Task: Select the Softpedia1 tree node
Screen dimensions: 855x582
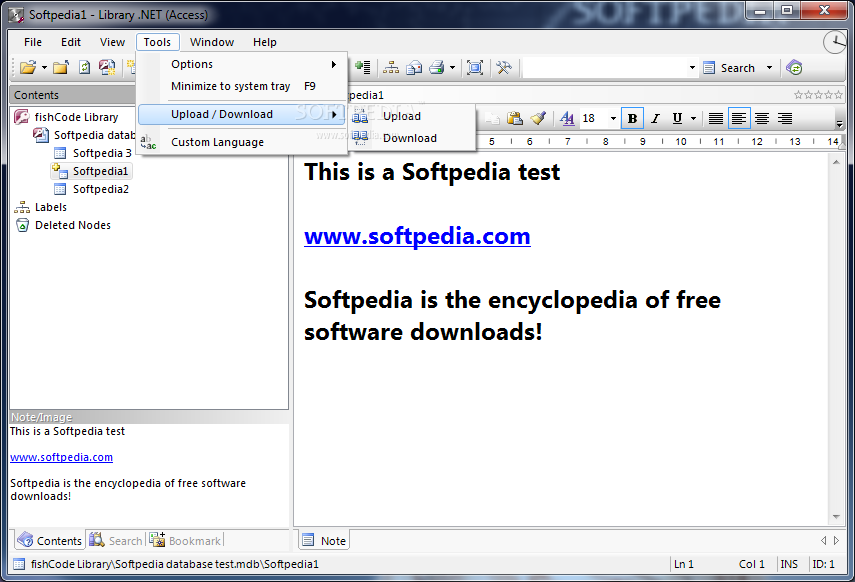Action: pyautogui.click(x=100, y=171)
